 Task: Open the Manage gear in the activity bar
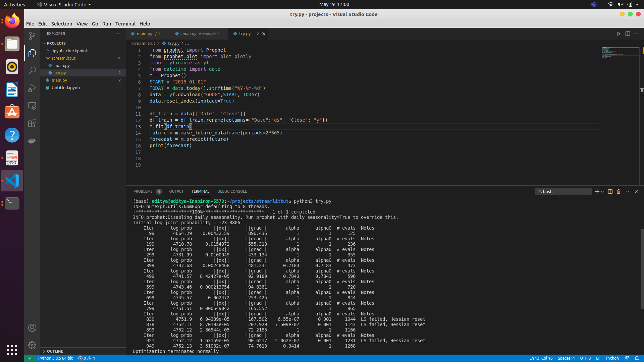click(32, 345)
